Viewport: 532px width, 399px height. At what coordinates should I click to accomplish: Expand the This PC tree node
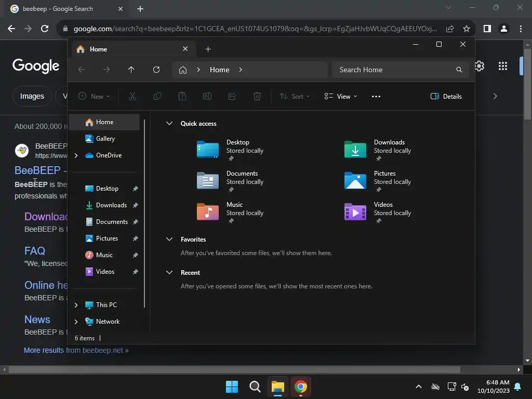[76, 305]
